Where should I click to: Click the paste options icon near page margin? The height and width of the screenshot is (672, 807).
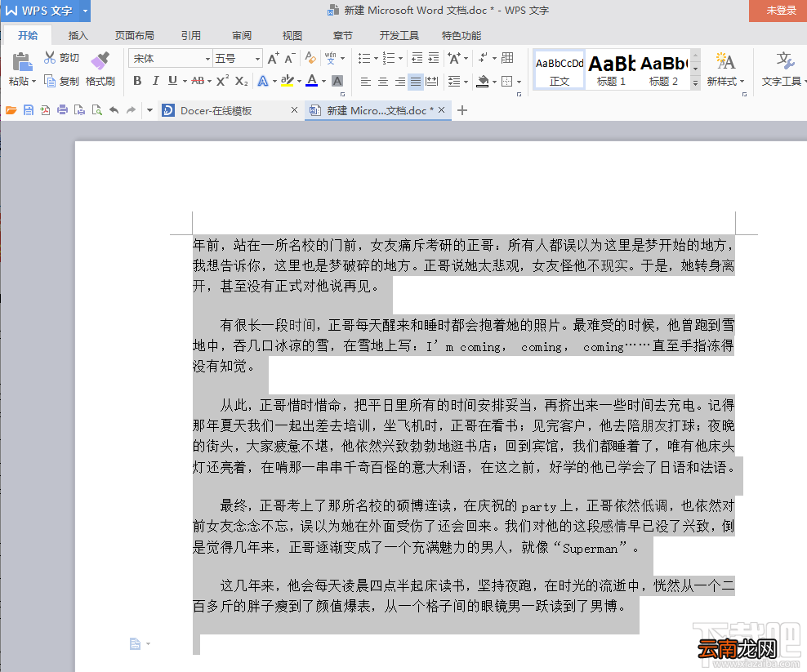(136, 643)
